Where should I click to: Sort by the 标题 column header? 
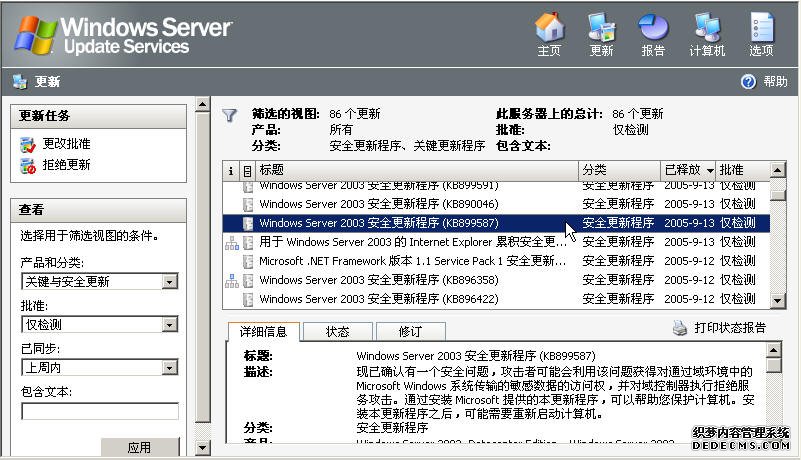[x=417, y=170]
